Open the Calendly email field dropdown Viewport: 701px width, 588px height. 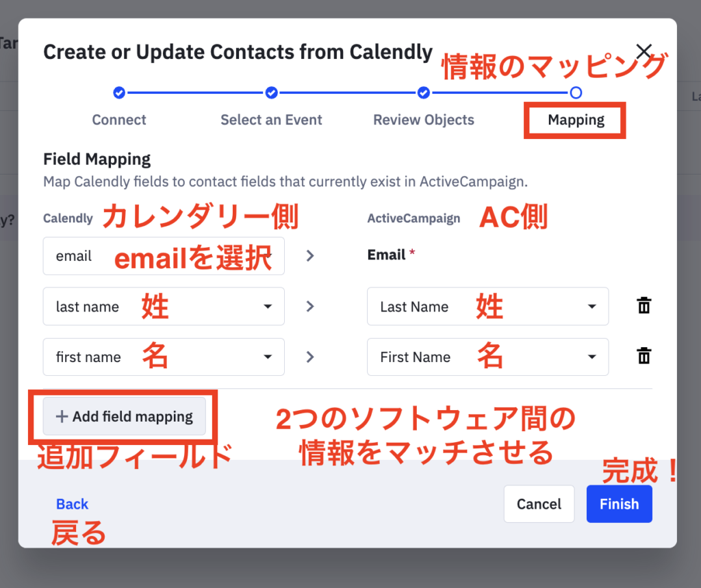(x=164, y=256)
